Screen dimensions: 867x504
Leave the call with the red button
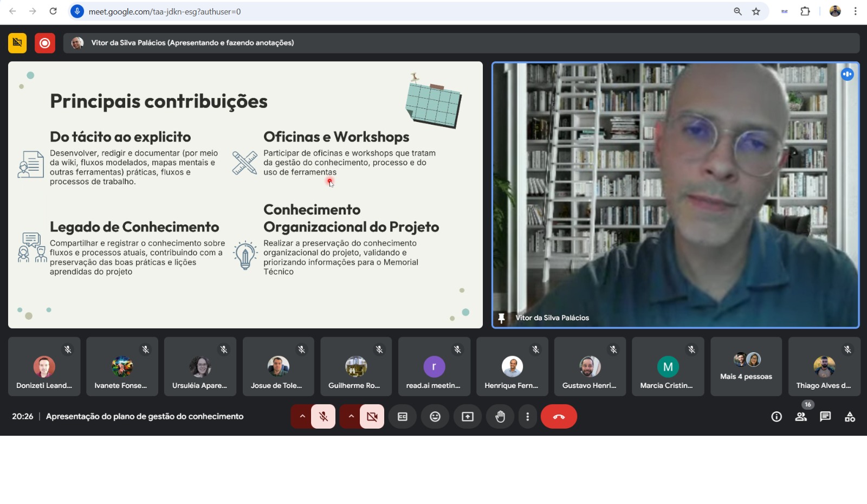pyautogui.click(x=559, y=417)
